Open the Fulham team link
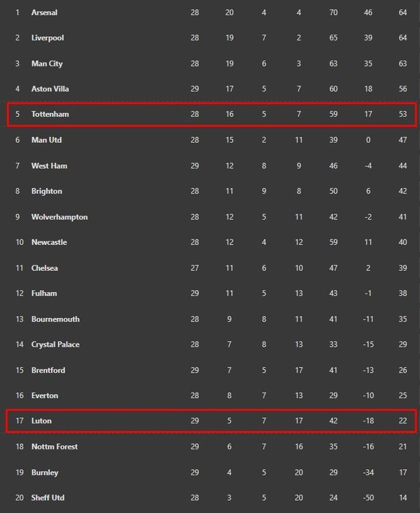 click(44, 293)
